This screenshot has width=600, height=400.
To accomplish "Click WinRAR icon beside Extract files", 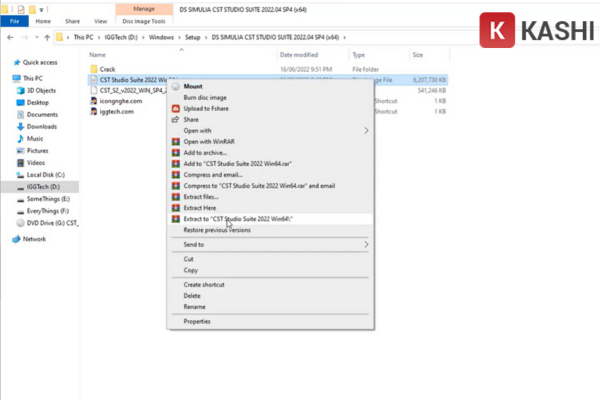I will [176, 197].
